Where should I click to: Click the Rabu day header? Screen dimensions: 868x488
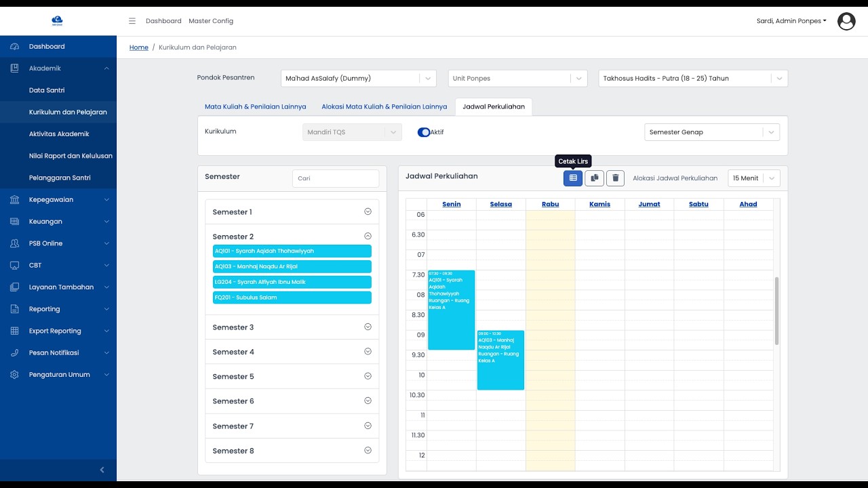click(551, 204)
